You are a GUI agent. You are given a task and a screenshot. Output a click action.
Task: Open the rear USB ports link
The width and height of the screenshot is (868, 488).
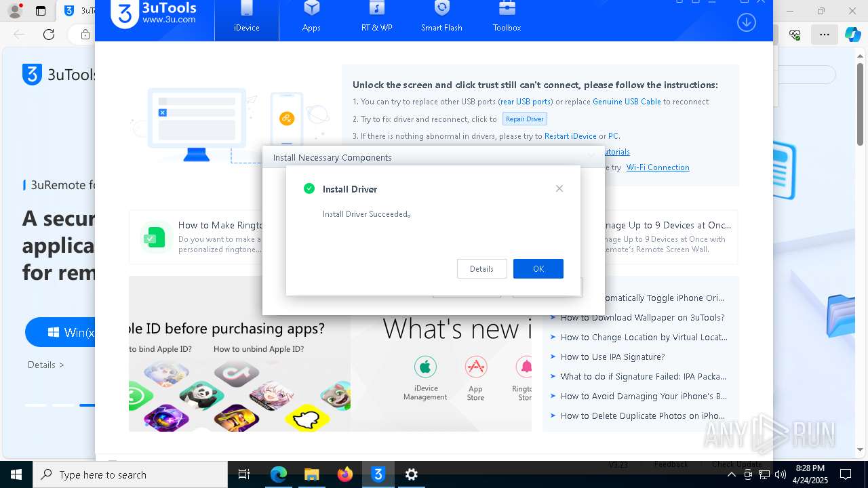click(526, 102)
